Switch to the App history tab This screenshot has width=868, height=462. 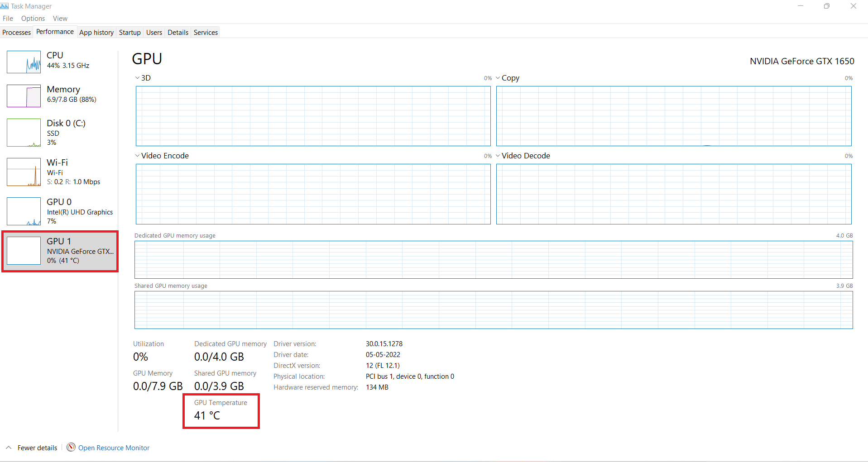point(96,33)
